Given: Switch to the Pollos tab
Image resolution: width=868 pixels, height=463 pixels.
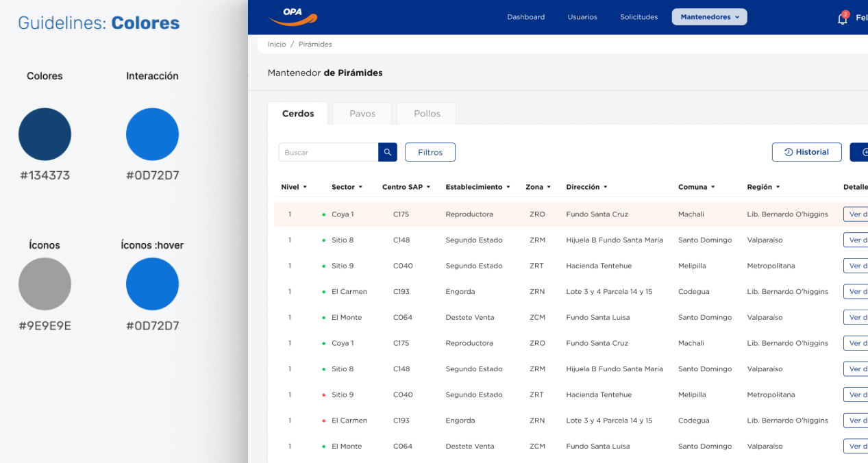Looking at the screenshot, I should (x=427, y=114).
